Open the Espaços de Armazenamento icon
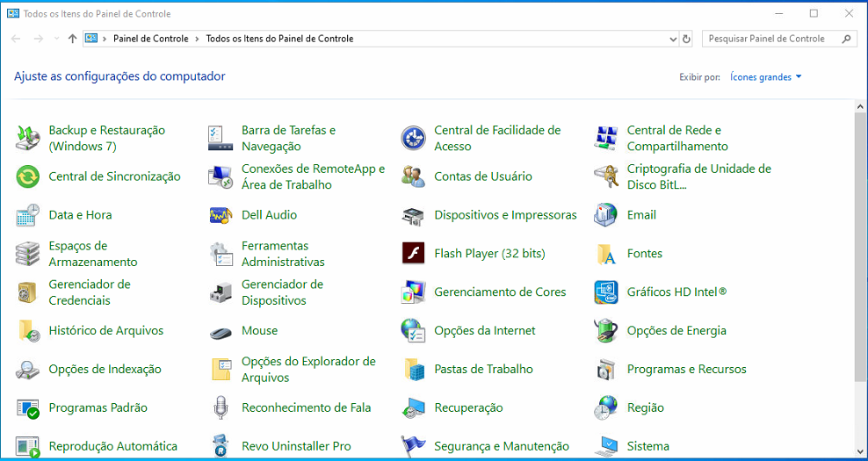 28,254
